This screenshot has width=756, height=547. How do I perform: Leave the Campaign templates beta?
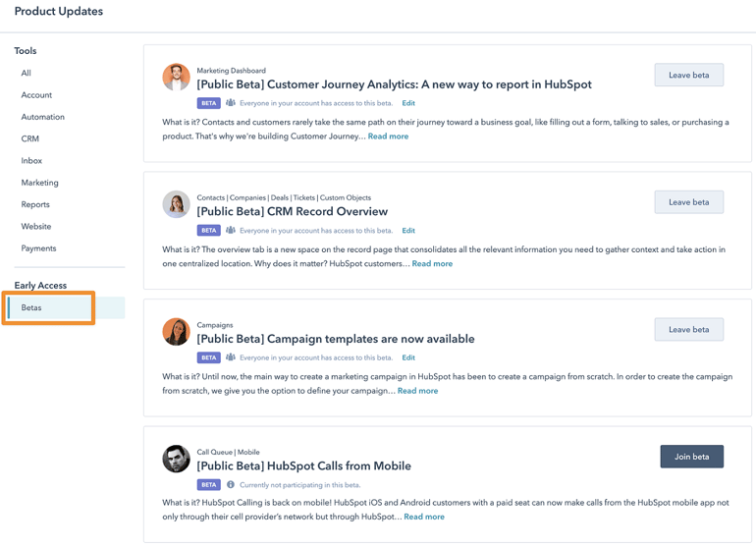[x=688, y=330]
